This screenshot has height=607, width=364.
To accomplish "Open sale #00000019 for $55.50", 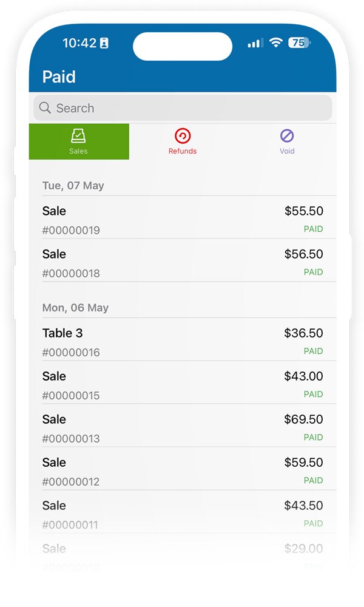I will pos(182,220).
